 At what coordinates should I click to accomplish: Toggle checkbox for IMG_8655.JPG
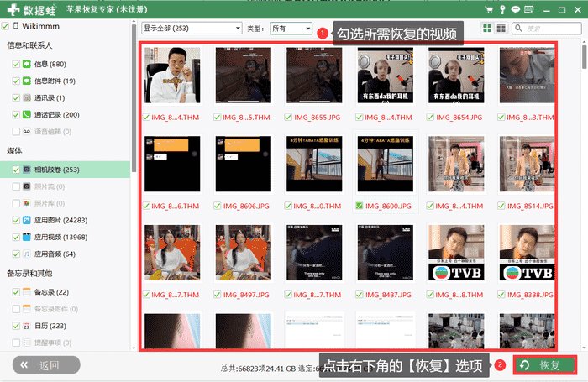(x=287, y=118)
